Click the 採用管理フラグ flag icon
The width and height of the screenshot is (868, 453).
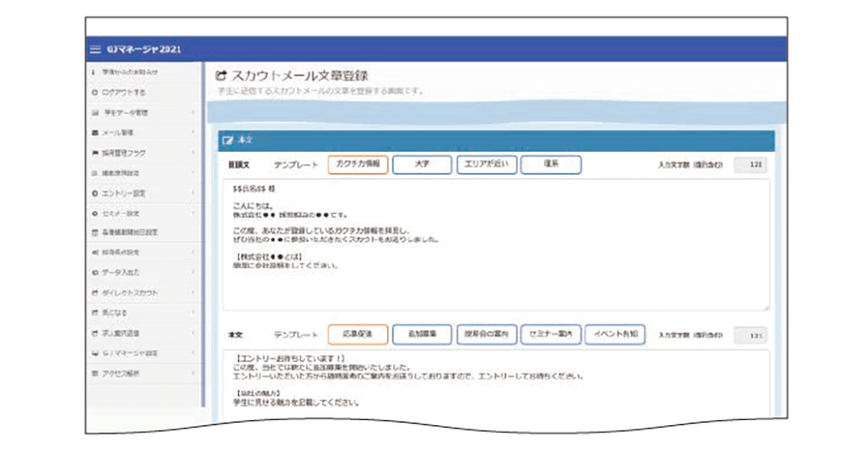click(94, 153)
